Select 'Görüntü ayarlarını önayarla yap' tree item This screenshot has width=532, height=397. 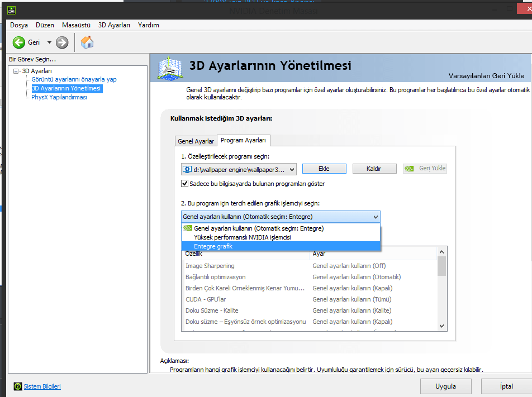click(x=74, y=79)
